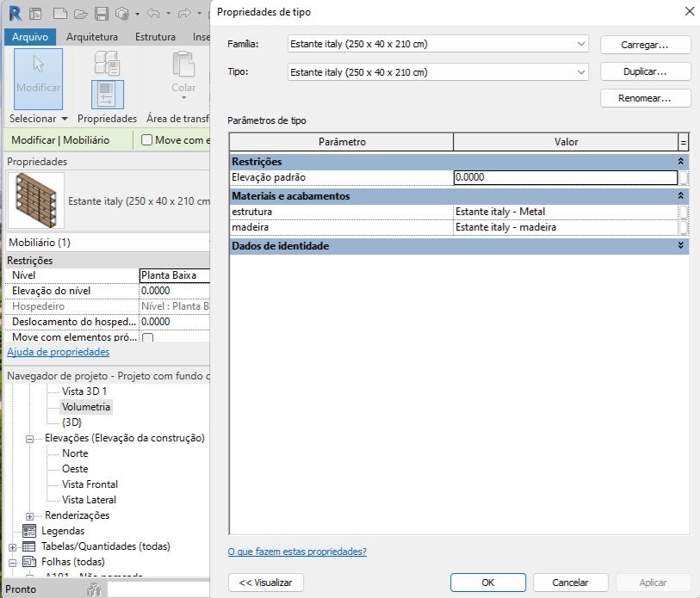The image size is (700, 598).
Task: Click the Colar clipboard icon
Action: click(183, 65)
